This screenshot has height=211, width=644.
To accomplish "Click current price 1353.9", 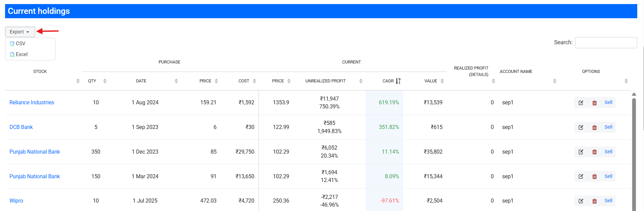I will (281, 102).
